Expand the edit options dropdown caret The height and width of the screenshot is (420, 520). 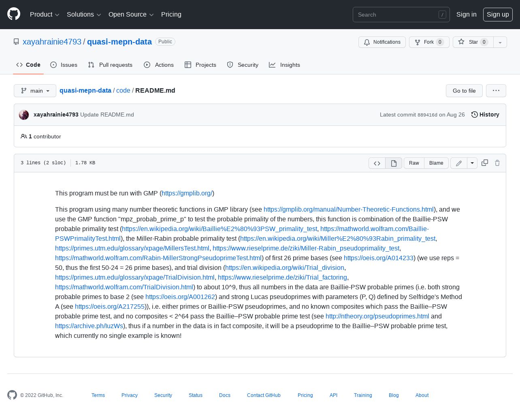pos(472,163)
